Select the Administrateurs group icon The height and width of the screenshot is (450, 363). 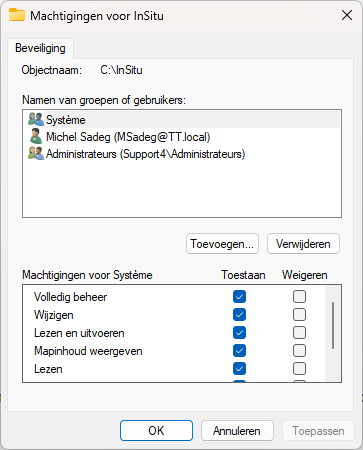(x=36, y=154)
